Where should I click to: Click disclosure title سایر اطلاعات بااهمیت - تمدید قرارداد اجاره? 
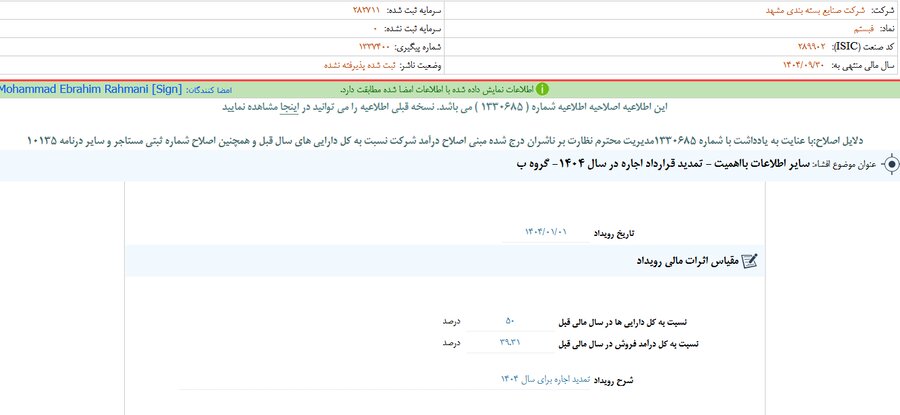[664, 164]
